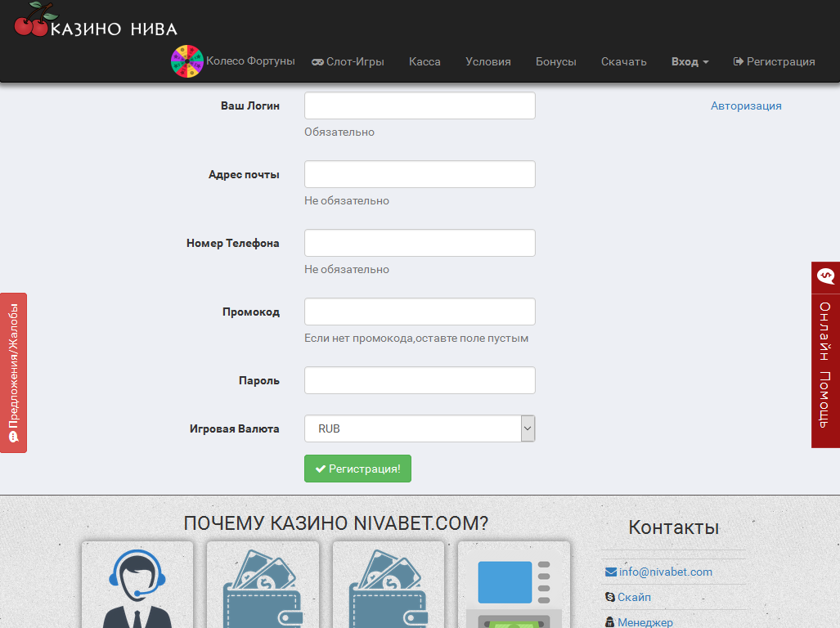Viewport: 840px width, 628px height.
Task: Click the Авторизация link
Action: click(746, 105)
